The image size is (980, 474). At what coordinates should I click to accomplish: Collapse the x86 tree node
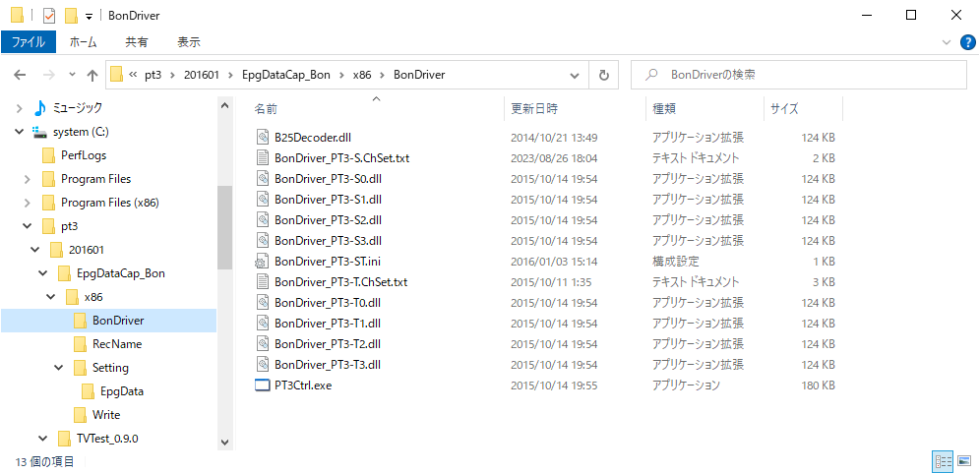coord(50,297)
